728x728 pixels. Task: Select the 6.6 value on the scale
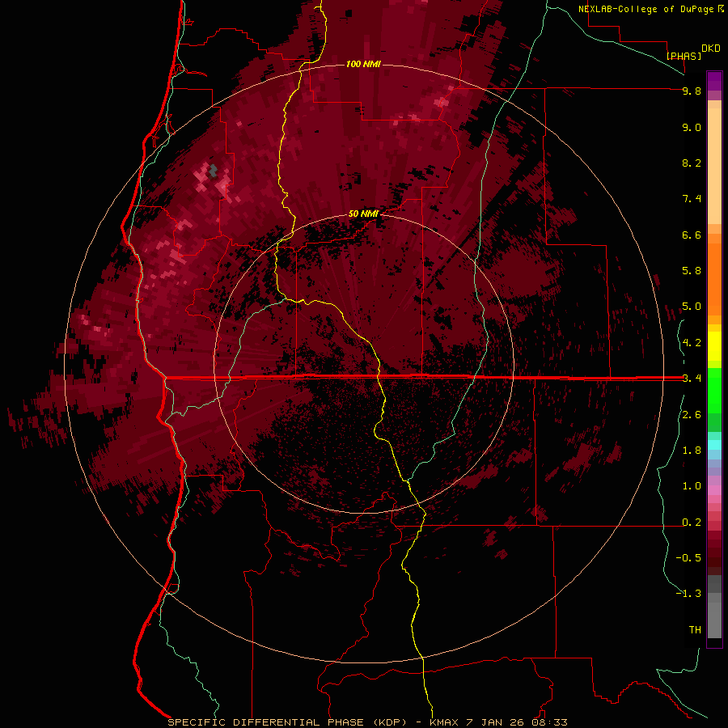[692, 235]
